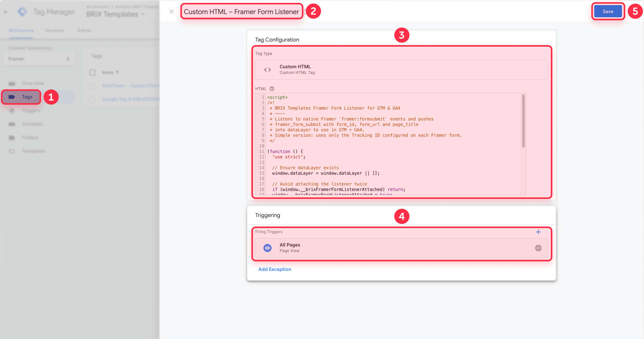The height and width of the screenshot is (339, 644).
Task: Toggle the select-all tags checkbox
Action: tap(93, 72)
